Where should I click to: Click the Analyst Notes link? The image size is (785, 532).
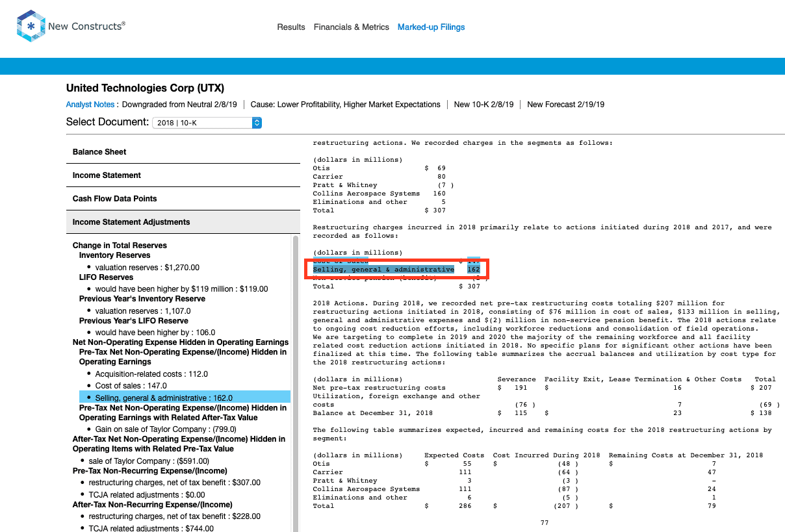(90, 105)
